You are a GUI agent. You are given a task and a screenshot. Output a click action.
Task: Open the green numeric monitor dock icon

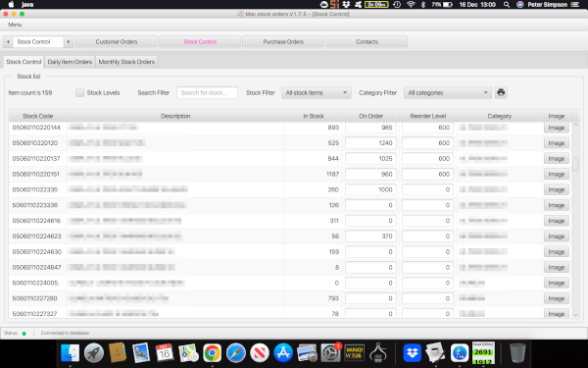pos(483,353)
